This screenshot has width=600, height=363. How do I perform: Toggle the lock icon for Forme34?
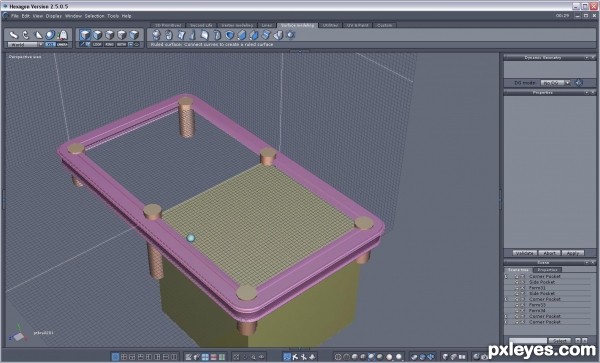[523, 311]
